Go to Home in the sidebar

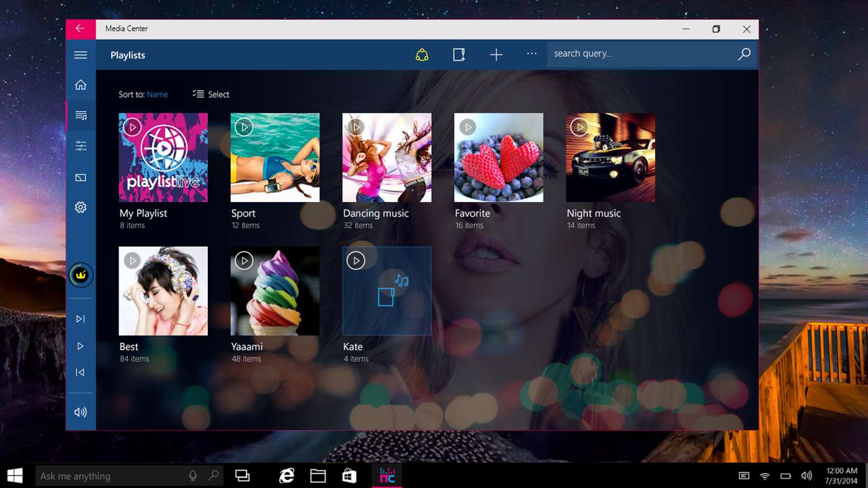tap(81, 85)
